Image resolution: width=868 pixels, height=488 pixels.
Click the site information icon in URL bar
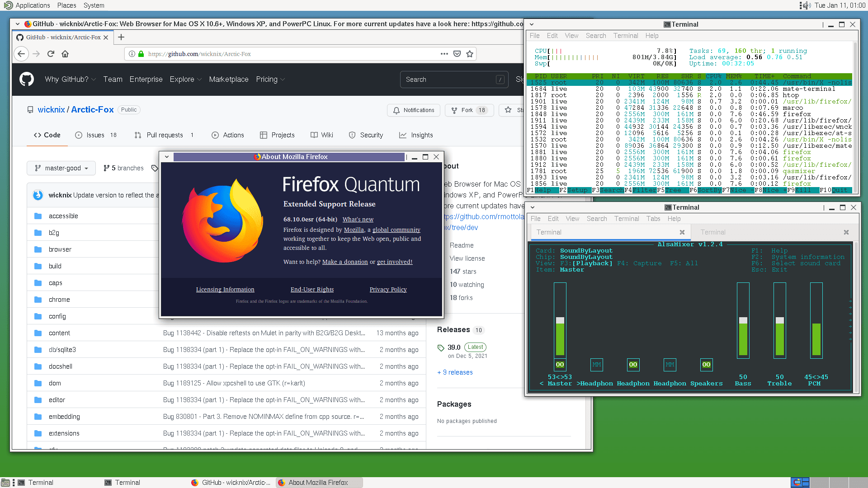tap(132, 54)
